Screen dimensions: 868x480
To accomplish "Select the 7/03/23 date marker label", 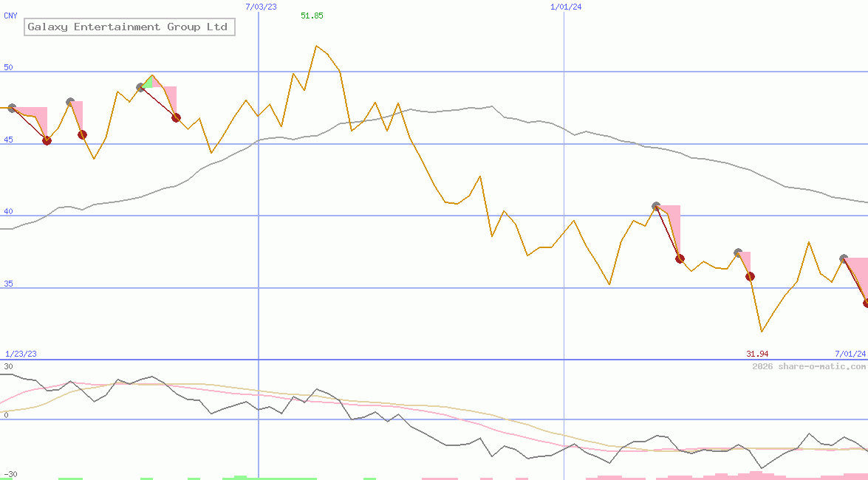I will tap(261, 7).
